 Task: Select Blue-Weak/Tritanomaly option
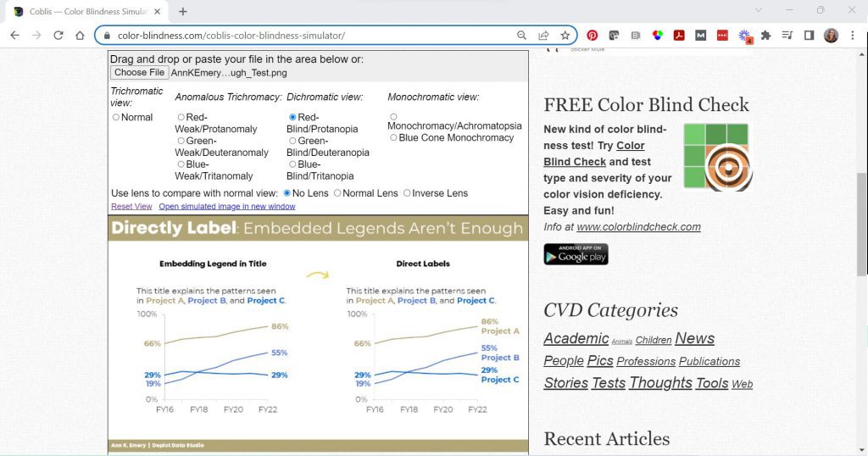point(181,164)
